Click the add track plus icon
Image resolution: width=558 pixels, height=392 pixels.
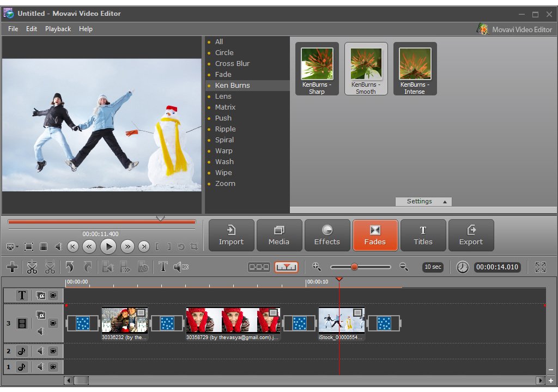(12, 267)
